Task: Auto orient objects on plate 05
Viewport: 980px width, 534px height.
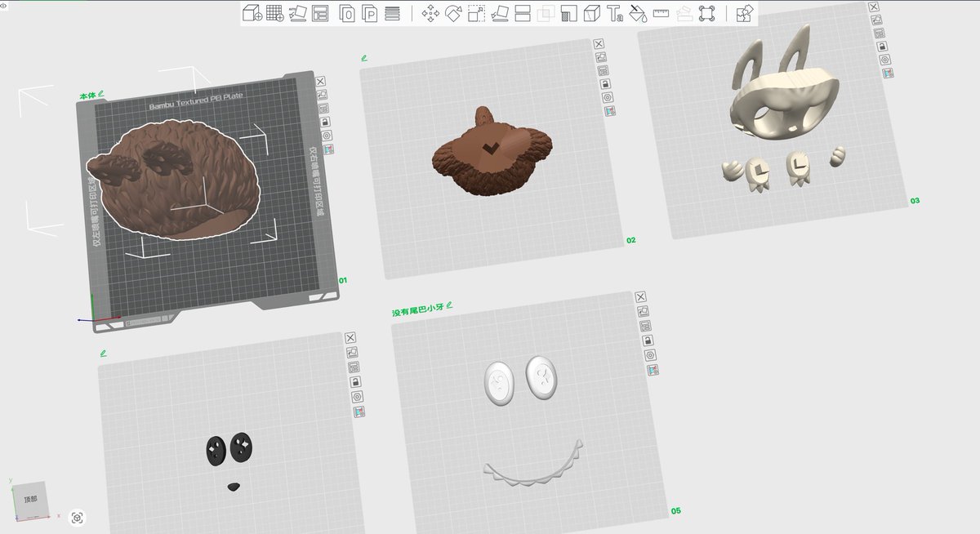Action: point(643,311)
